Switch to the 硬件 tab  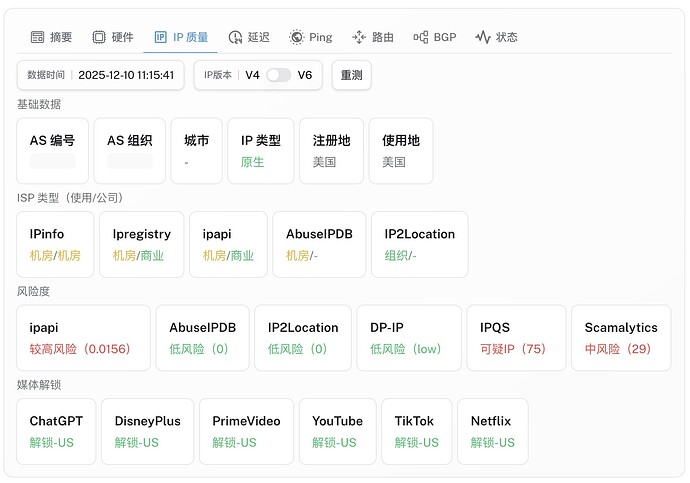[113, 37]
